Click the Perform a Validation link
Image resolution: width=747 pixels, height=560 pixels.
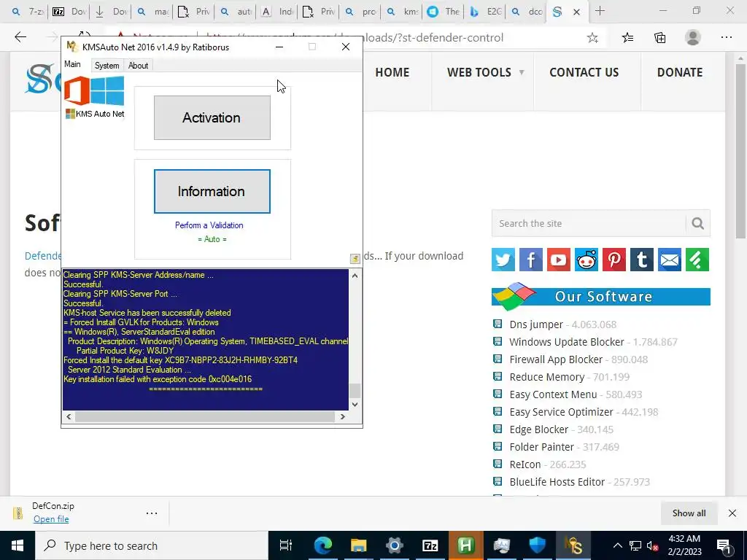click(209, 225)
